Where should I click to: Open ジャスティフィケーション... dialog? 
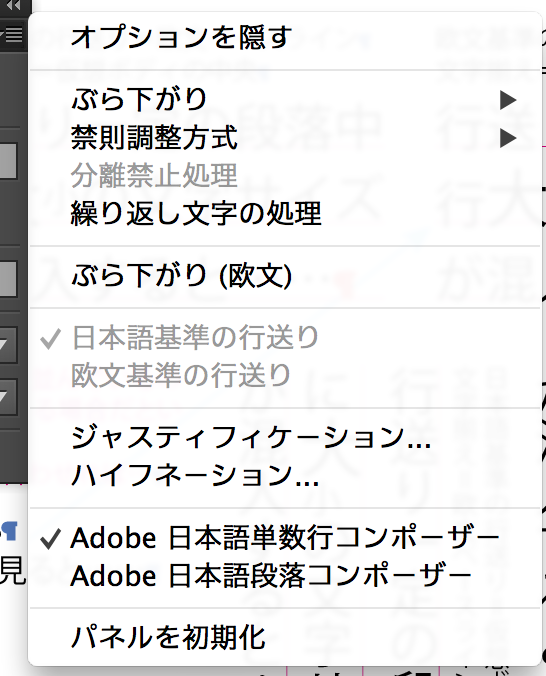click(285, 438)
